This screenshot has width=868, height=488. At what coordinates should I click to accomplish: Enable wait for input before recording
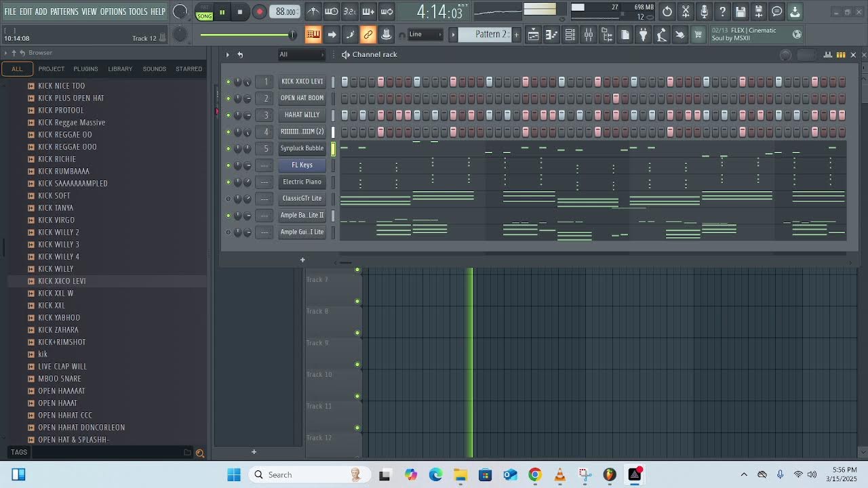point(332,12)
